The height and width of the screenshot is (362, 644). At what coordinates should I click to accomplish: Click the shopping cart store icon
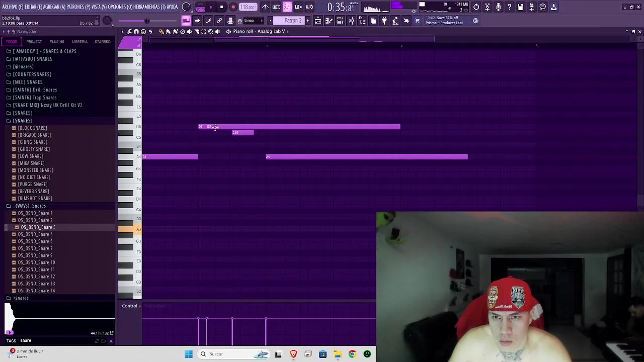[417, 21]
